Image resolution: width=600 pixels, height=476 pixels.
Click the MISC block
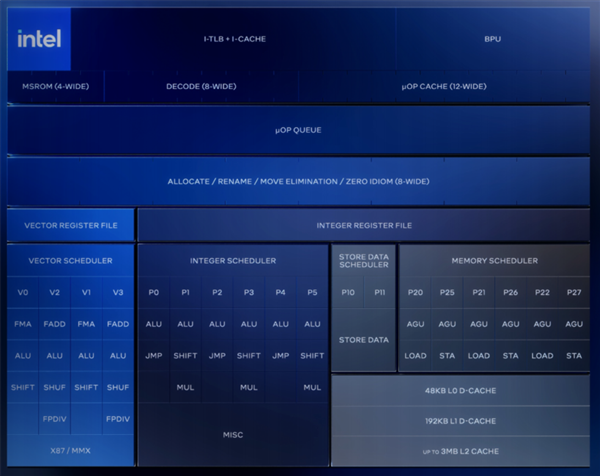tap(232, 435)
